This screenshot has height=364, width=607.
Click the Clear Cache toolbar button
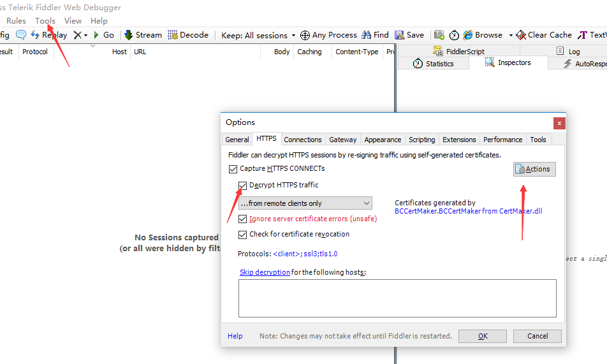pyautogui.click(x=544, y=35)
